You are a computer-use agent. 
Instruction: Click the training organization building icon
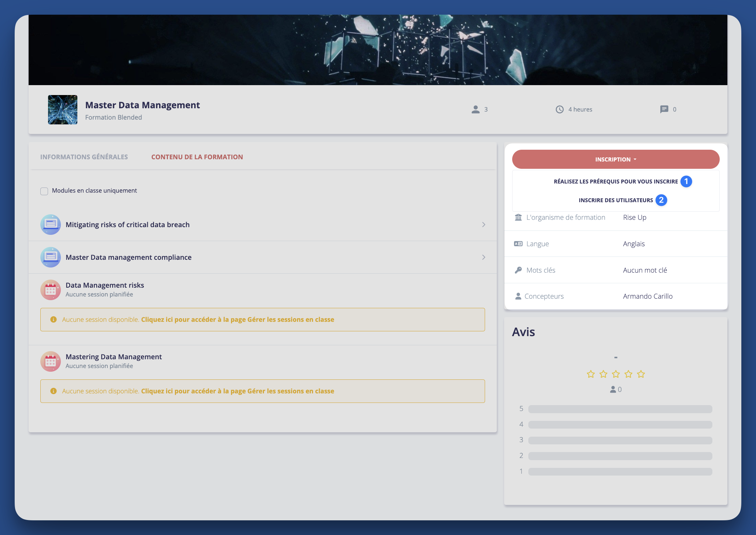tap(518, 217)
